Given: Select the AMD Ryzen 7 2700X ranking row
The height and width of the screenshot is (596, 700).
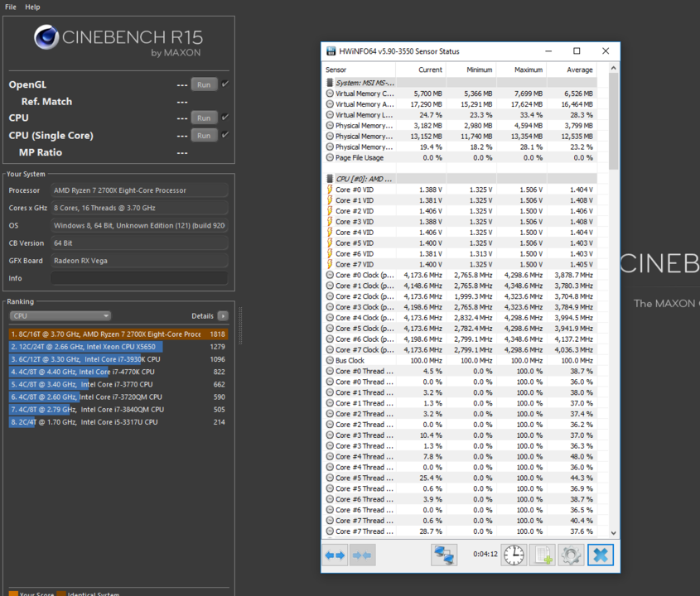Looking at the screenshot, I should pos(118,334).
